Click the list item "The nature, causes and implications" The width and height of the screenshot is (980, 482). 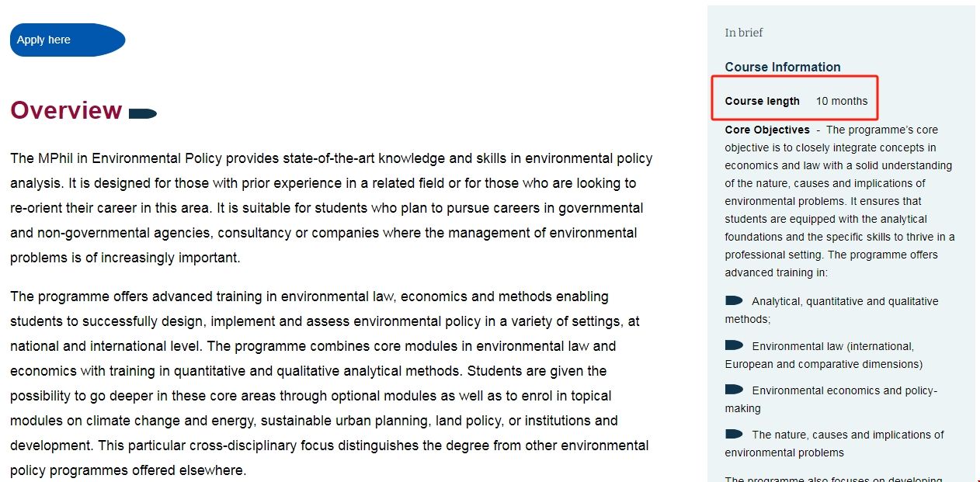[847, 435]
